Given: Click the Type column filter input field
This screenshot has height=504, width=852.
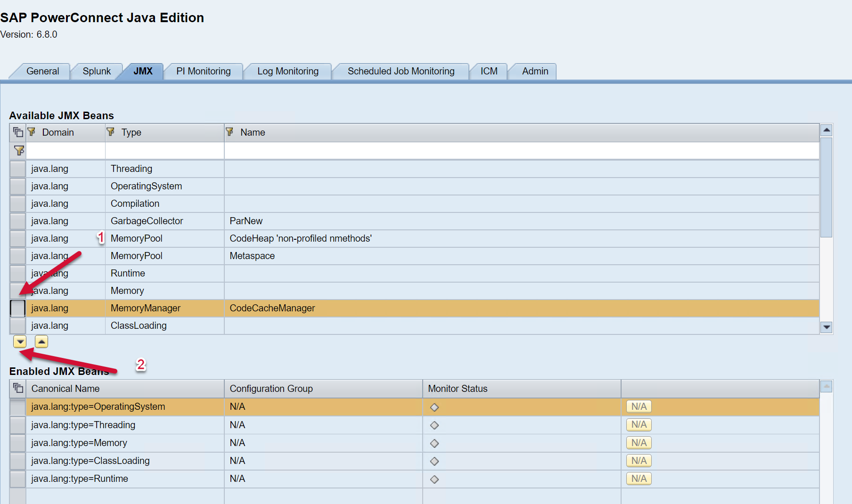Looking at the screenshot, I should 164,151.
